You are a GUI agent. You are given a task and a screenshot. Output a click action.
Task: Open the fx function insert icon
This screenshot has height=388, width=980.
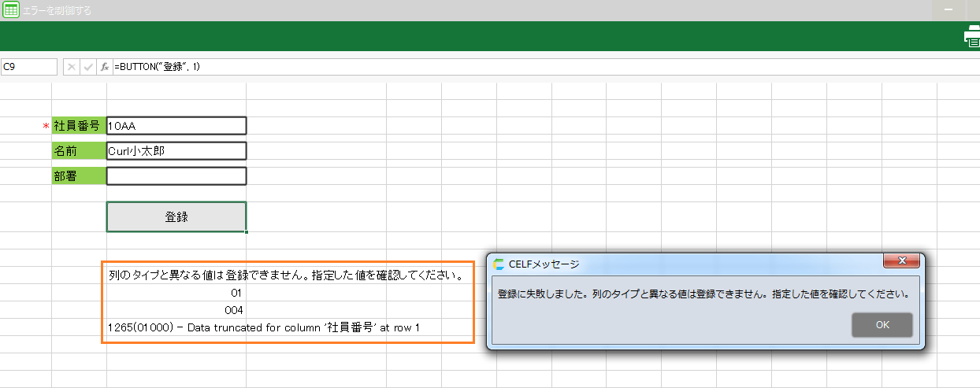pos(105,67)
